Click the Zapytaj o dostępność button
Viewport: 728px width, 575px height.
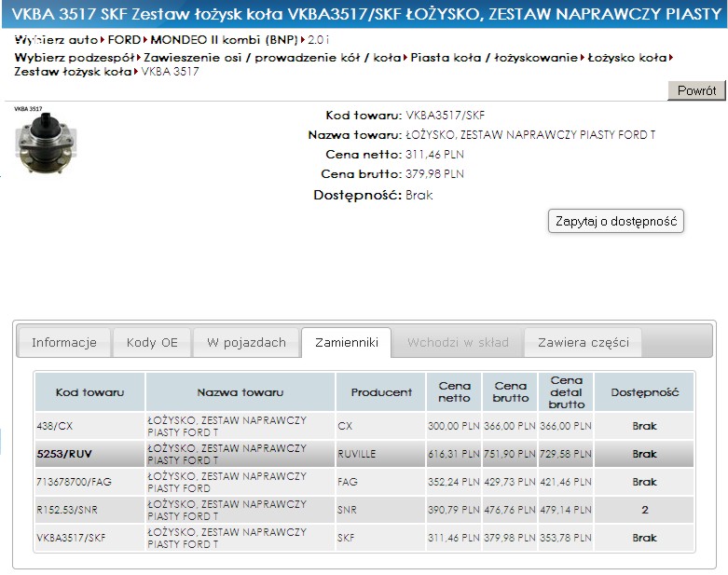click(616, 221)
